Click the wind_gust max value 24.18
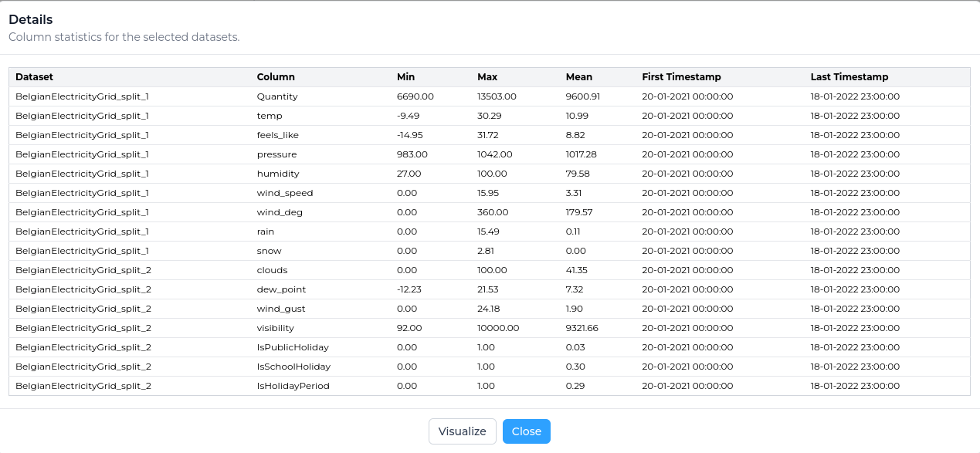This screenshot has width=980, height=453. tap(489, 309)
